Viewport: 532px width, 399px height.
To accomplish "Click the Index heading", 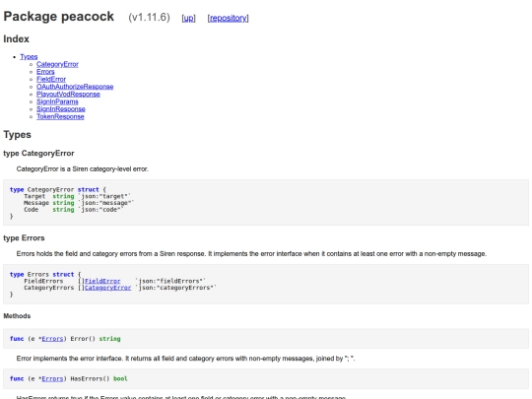I will click(17, 39).
